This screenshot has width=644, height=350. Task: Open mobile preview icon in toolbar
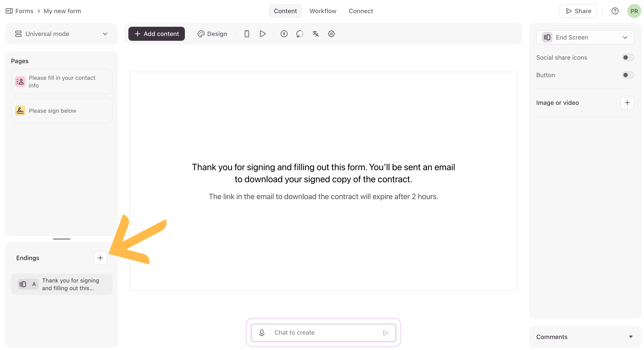click(x=247, y=34)
